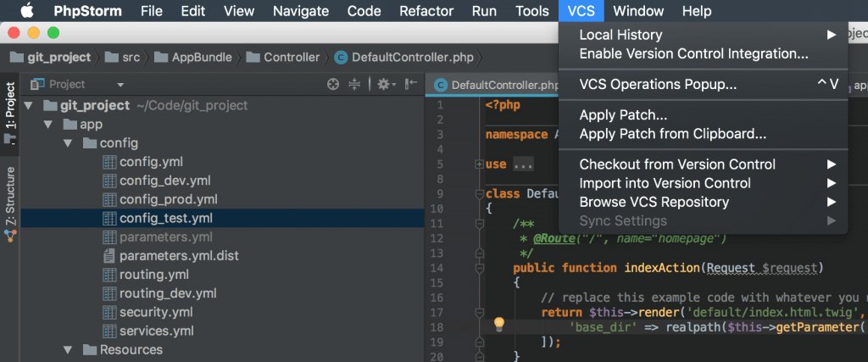Select parameters.yml in project tree

[166, 237]
